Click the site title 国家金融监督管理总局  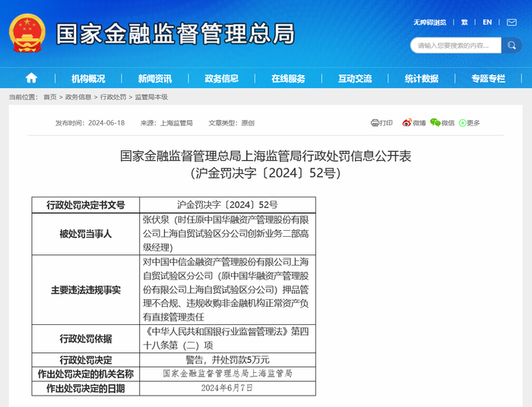point(176,33)
